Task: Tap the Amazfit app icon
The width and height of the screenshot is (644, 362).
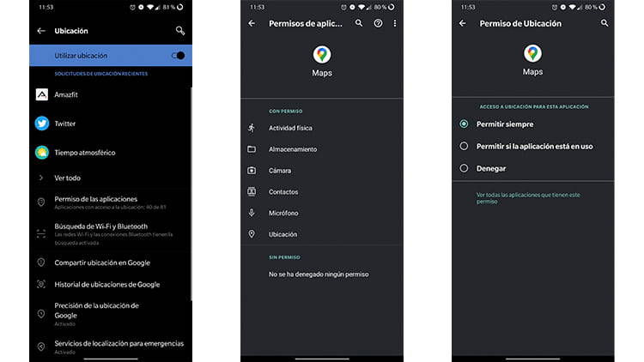Action: (x=41, y=94)
